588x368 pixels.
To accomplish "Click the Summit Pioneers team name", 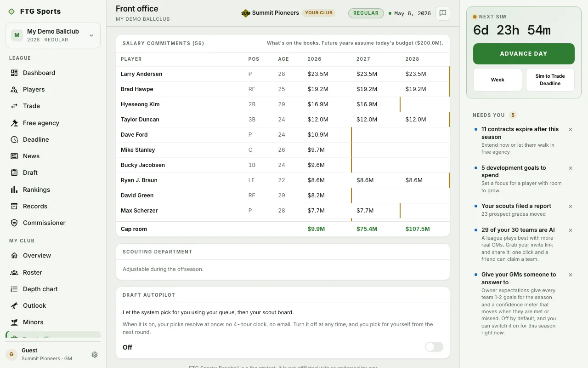I will coord(276,13).
